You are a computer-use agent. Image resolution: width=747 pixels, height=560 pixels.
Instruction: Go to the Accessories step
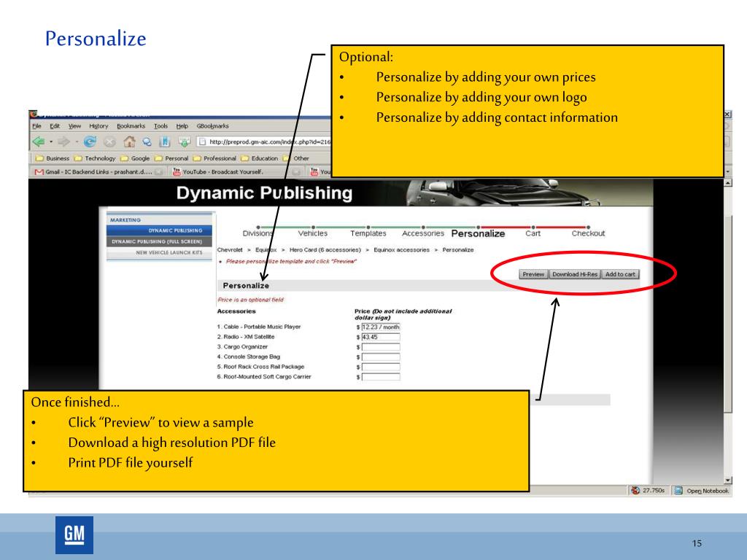point(423,233)
